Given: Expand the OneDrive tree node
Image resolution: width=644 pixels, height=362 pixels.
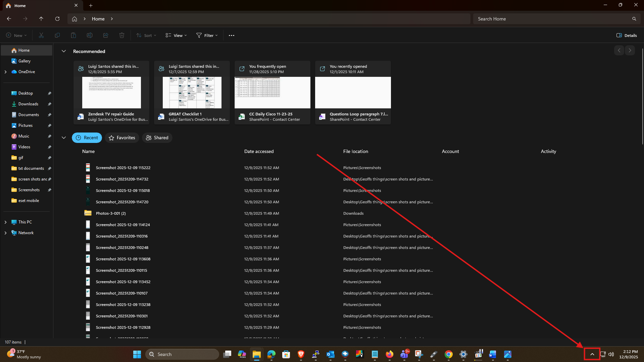Looking at the screenshot, I should [x=5, y=72].
